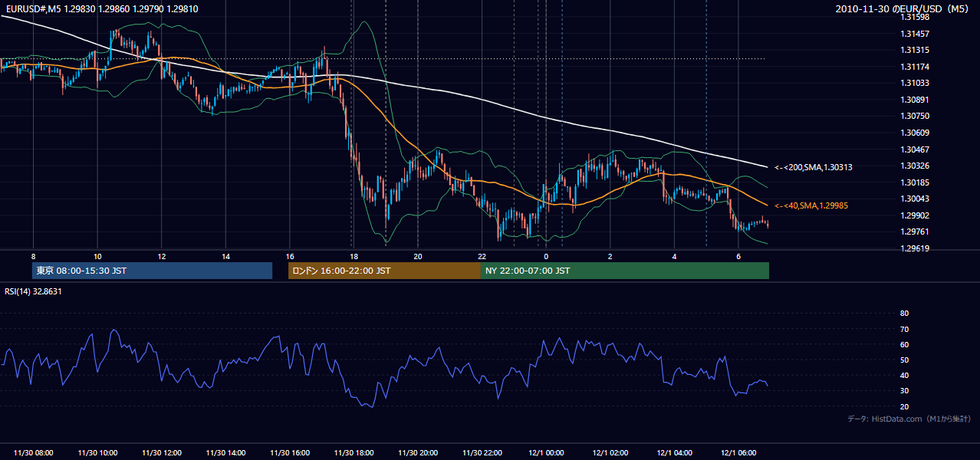This screenshot has height=460, width=980.
Task: Click the '11/30 16:00' bottom time label
Action: (x=290, y=453)
